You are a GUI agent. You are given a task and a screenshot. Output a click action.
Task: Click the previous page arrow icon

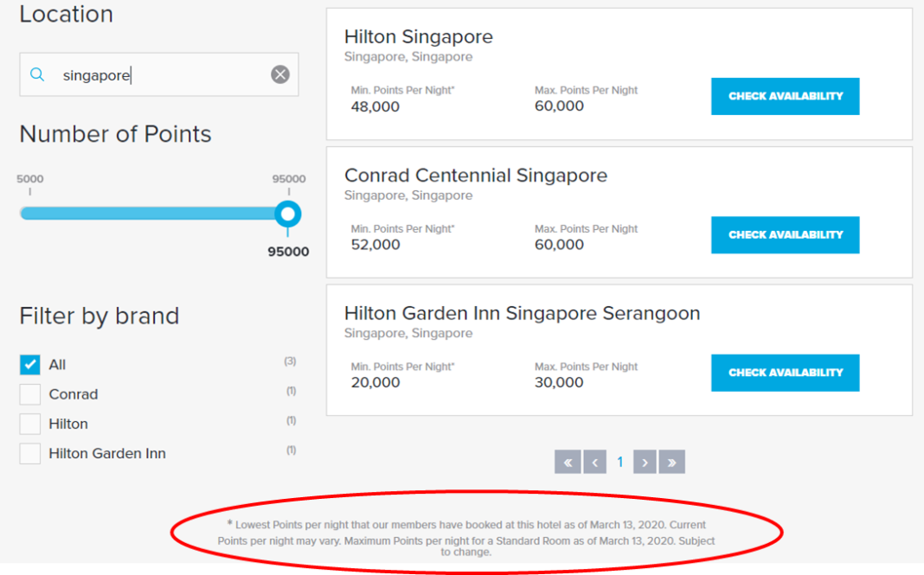pyautogui.click(x=594, y=462)
